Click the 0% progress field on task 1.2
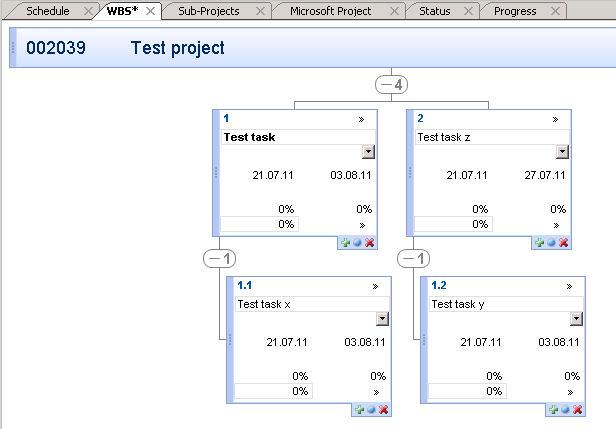Image resolution: width=616 pixels, height=429 pixels. click(x=468, y=391)
